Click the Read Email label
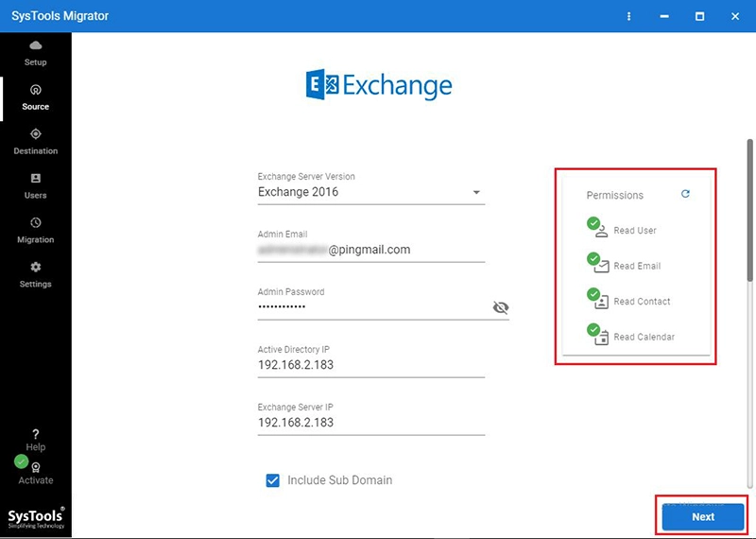The width and height of the screenshot is (756, 539). click(x=637, y=266)
